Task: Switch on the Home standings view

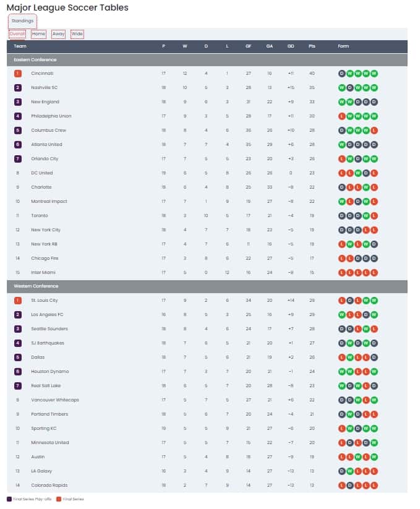Action: click(x=38, y=34)
